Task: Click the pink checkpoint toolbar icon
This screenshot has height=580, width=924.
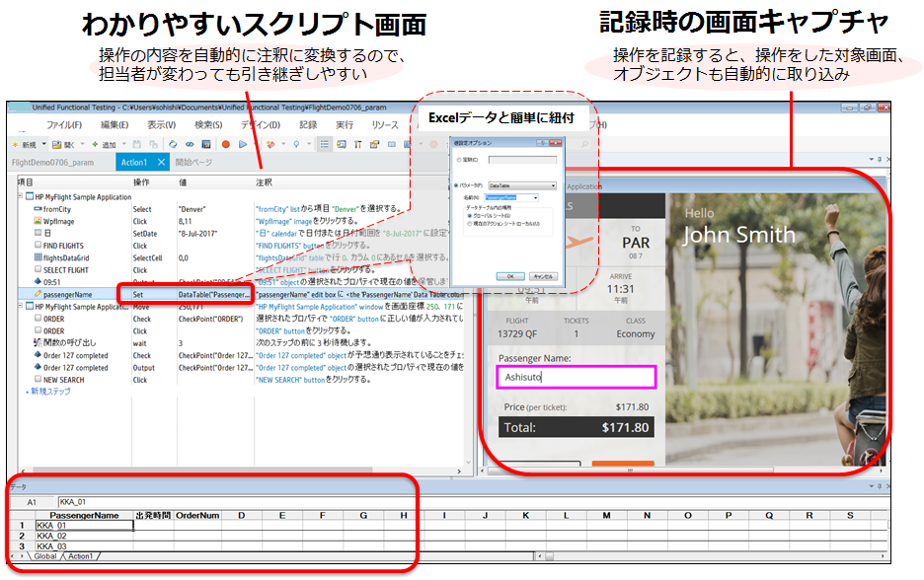Action: click(x=271, y=144)
